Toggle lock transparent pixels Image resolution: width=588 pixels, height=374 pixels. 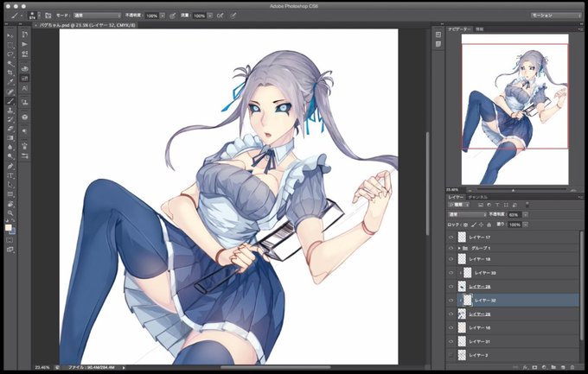465,225
